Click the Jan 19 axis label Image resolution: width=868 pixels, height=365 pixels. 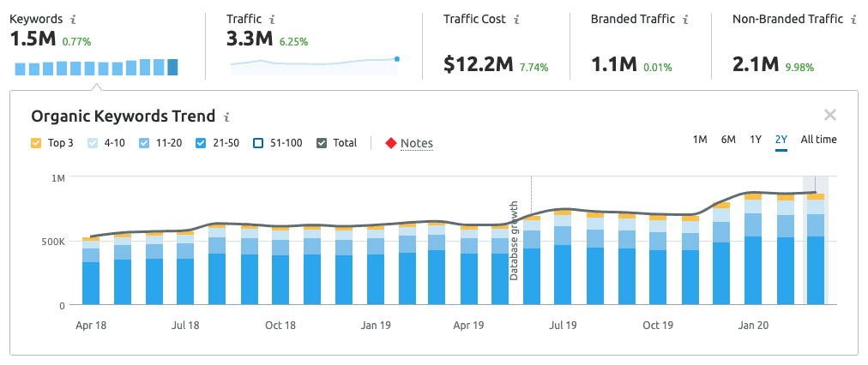tap(376, 326)
